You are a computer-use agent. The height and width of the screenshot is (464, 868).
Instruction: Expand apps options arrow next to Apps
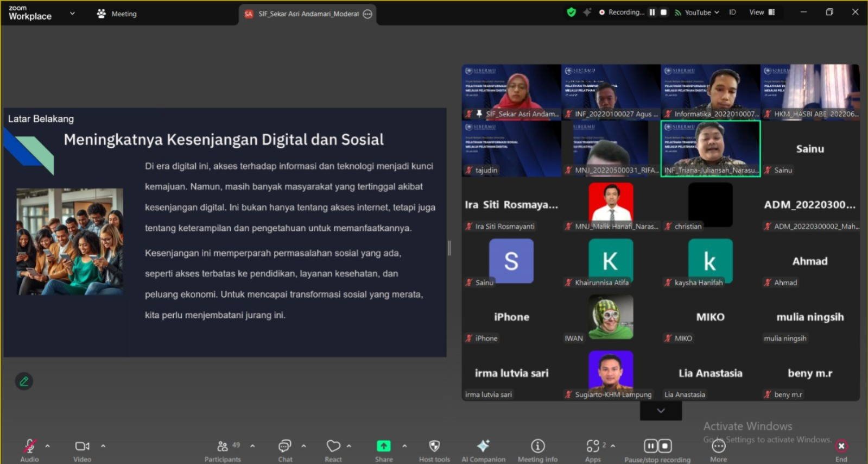(613, 446)
